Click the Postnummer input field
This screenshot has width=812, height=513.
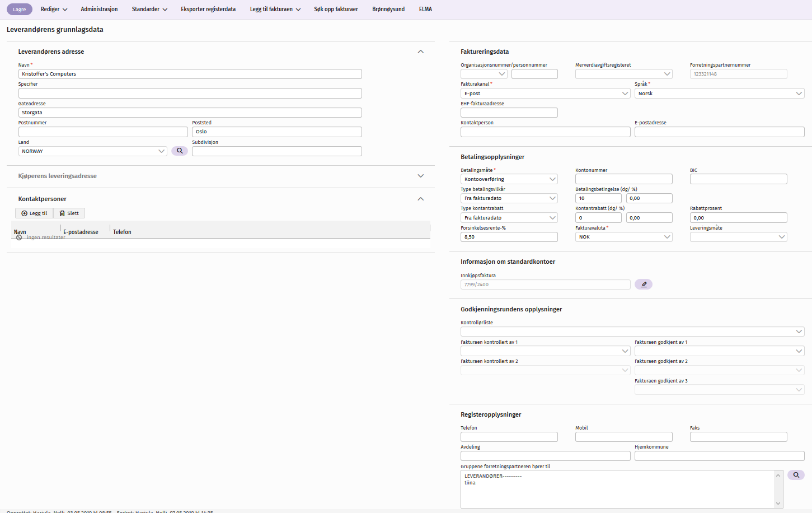(103, 132)
